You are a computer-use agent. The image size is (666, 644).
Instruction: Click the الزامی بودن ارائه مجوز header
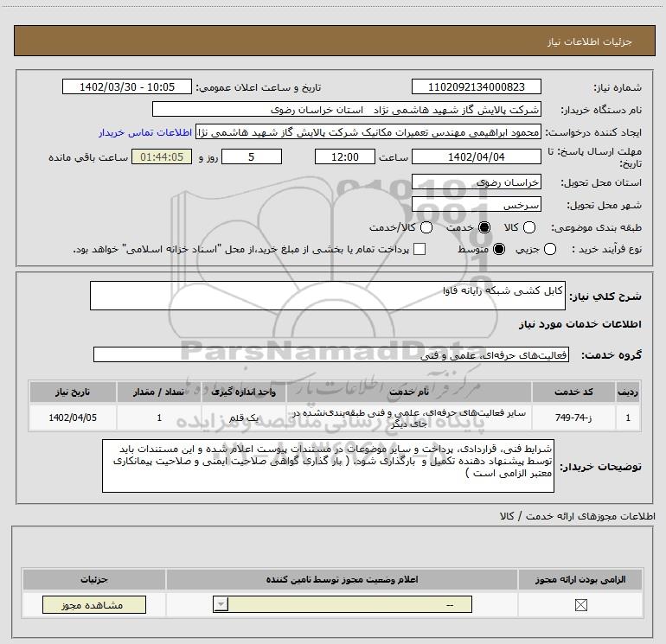point(580,579)
